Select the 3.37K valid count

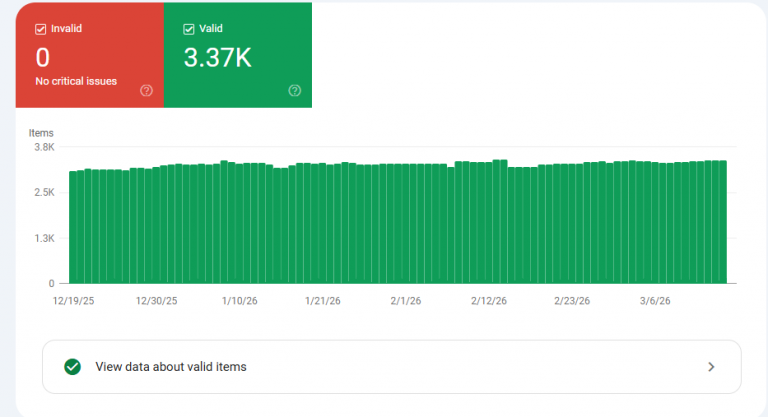(x=217, y=58)
